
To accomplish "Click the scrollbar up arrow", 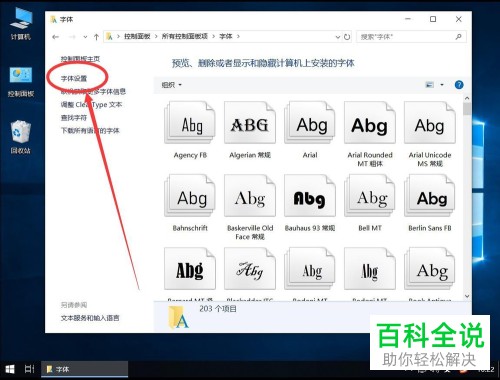I will pos(467,98).
